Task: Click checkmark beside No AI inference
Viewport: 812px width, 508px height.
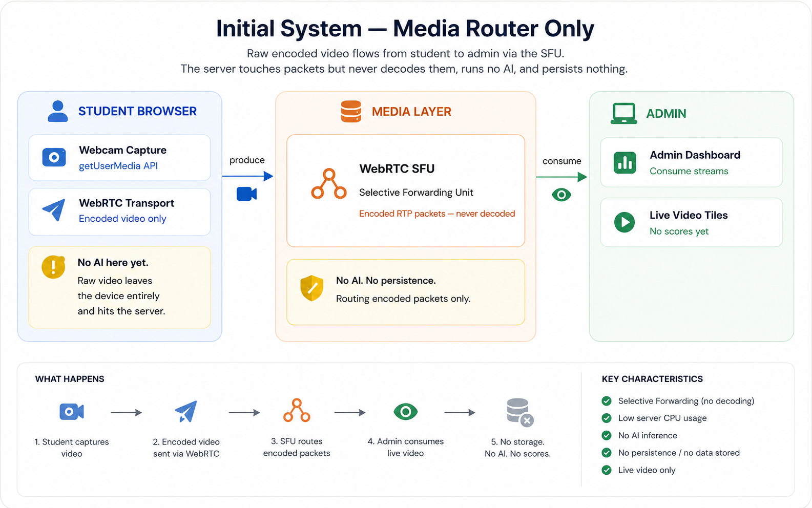Action: tap(607, 435)
